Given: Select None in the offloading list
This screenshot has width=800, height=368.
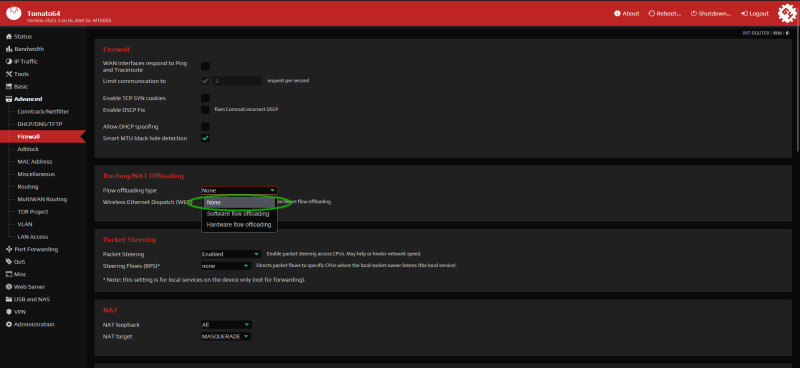Looking at the screenshot, I should (x=239, y=203).
